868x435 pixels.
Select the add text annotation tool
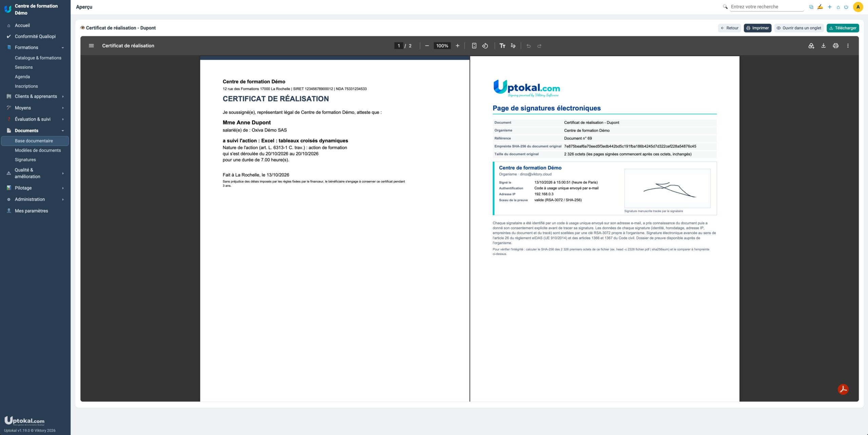click(x=502, y=46)
